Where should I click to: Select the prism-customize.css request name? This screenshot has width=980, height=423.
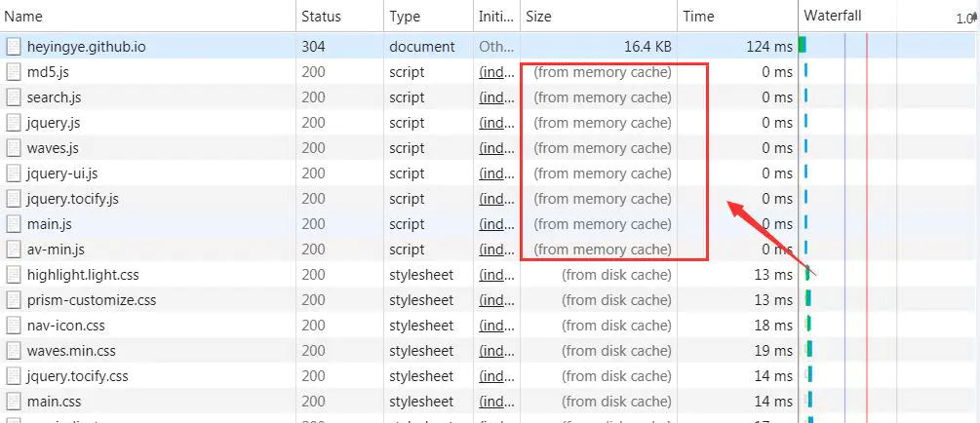coord(92,300)
